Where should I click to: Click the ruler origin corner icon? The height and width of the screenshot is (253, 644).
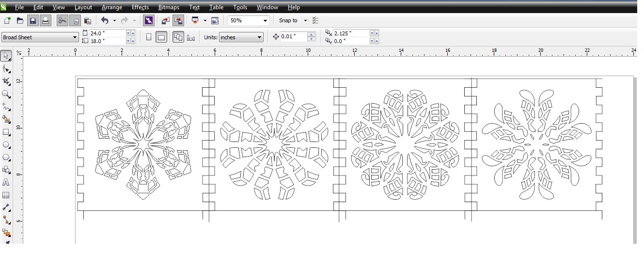tap(19, 52)
